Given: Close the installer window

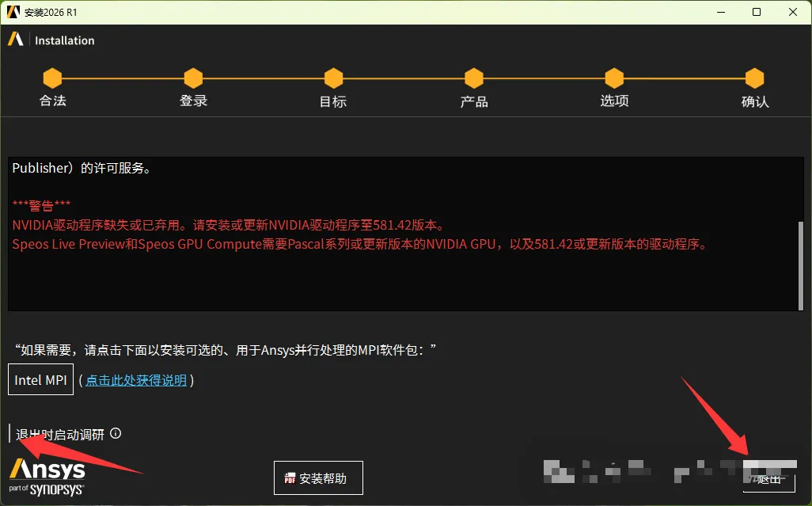Looking at the screenshot, I should (793, 12).
